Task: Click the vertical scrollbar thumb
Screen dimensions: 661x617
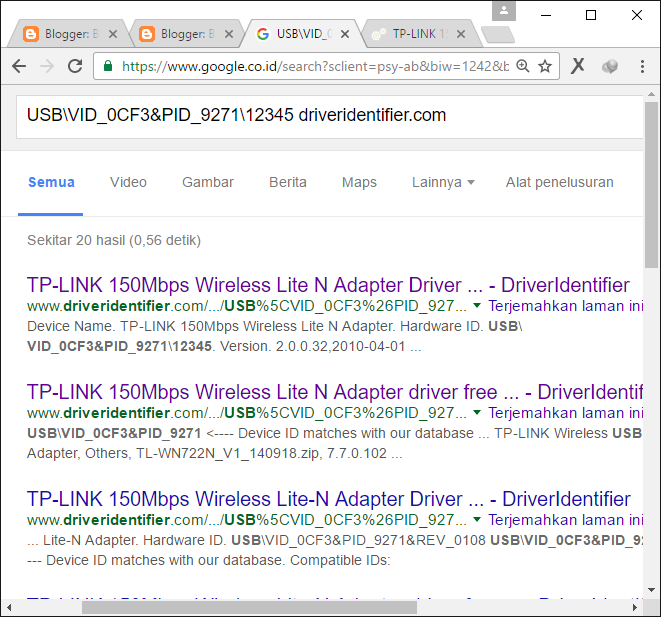Action: pyautogui.click(x=651, y=185)
